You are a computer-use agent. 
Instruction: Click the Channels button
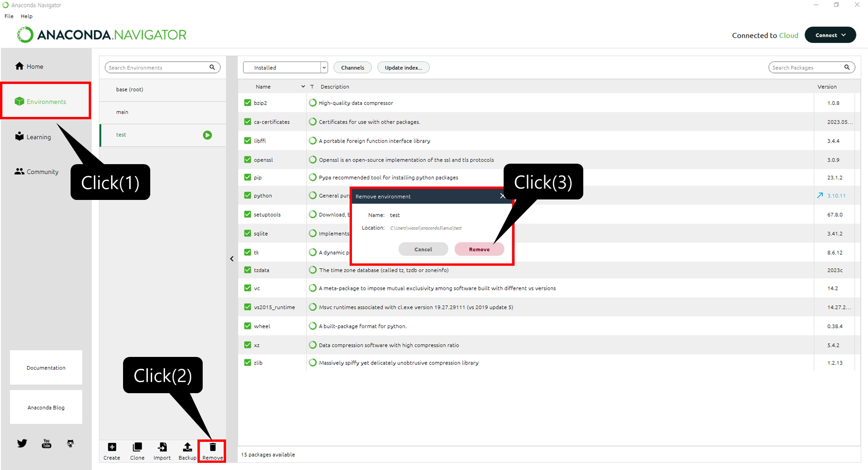(x=352, y=67)
